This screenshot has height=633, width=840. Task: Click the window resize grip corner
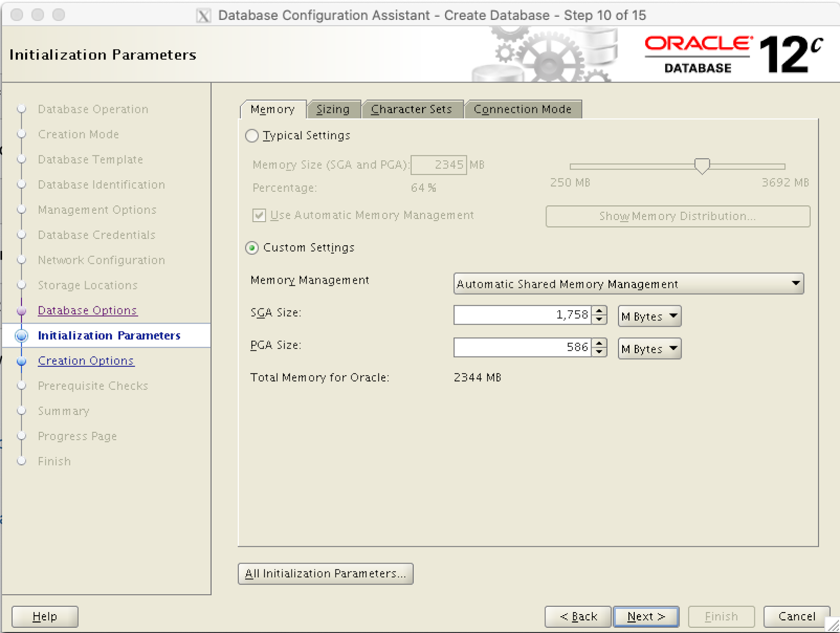point(833,625)
